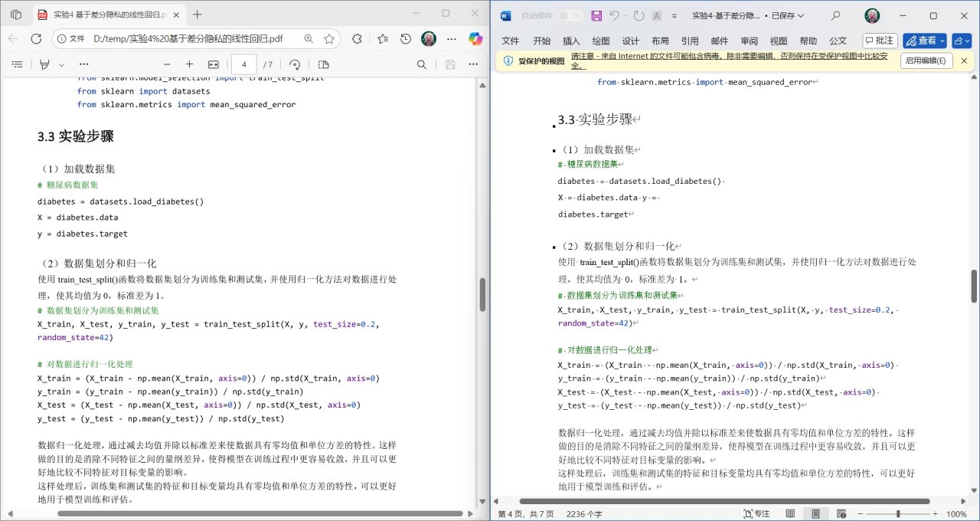This screenshot has width=980, height=521.
Task: Redo action in Word
Action: click(639, 15)
